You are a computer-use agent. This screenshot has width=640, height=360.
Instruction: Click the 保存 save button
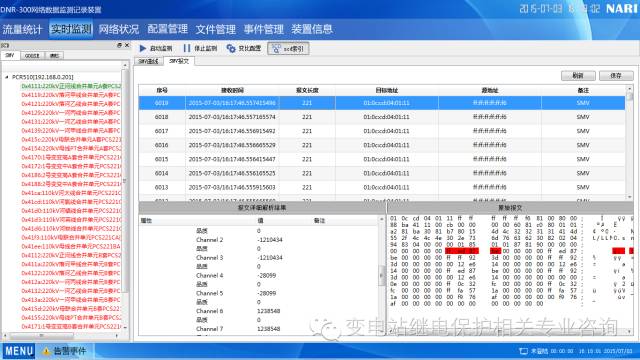pyautogui.click(x=616, y=76)
